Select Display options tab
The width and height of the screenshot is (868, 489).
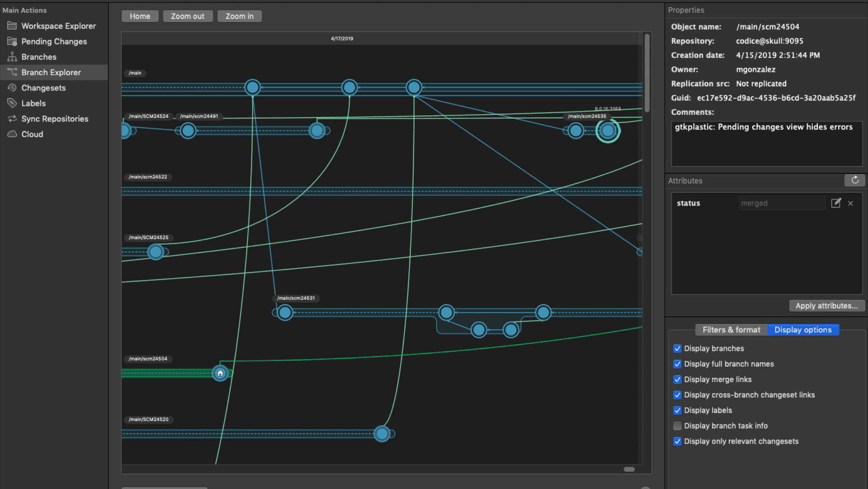pyautogui.click(x=802, y=330)
